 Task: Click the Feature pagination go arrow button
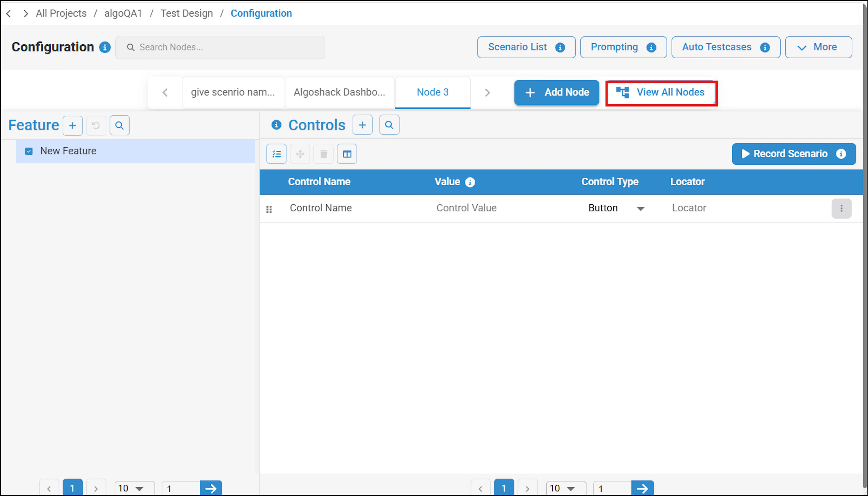click(x=211, y=489)
